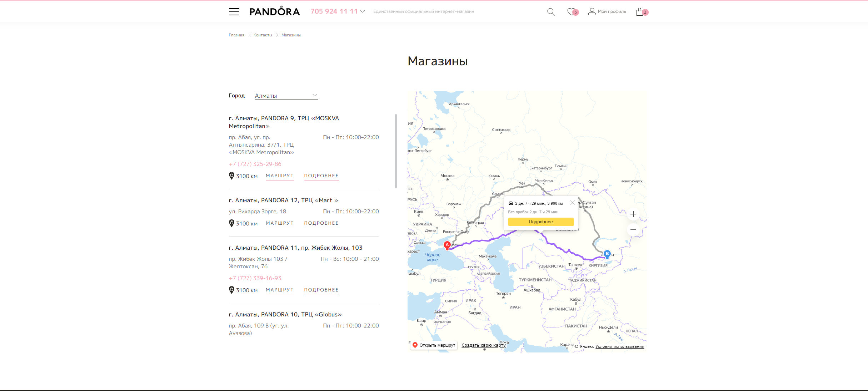The width and height of the screenshot is (868, 391).
Task: Click МАРШРУТ for PANDORA 9 MOSKVA Metropolitan
Action: point(280,176)
